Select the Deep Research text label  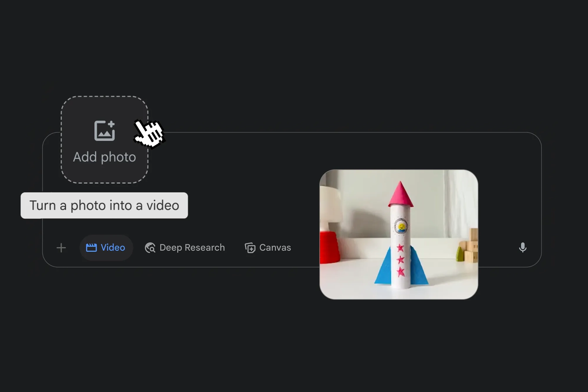[x=192, y=248]
